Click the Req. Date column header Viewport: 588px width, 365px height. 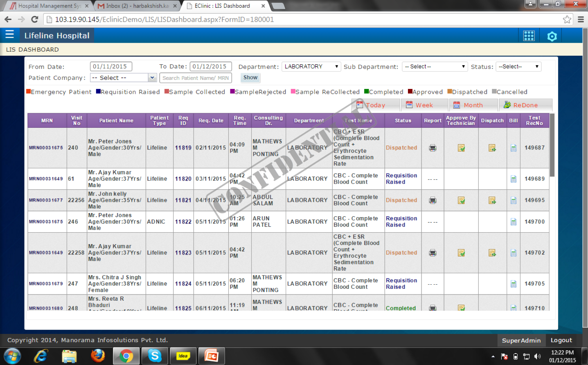(x=211, y=120)
